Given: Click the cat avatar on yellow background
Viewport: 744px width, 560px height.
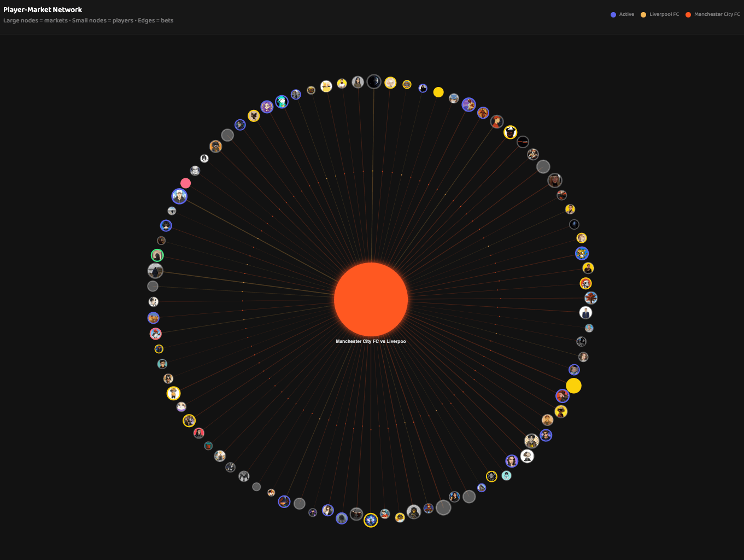Looking at the screenshot, I should (254, 116).
